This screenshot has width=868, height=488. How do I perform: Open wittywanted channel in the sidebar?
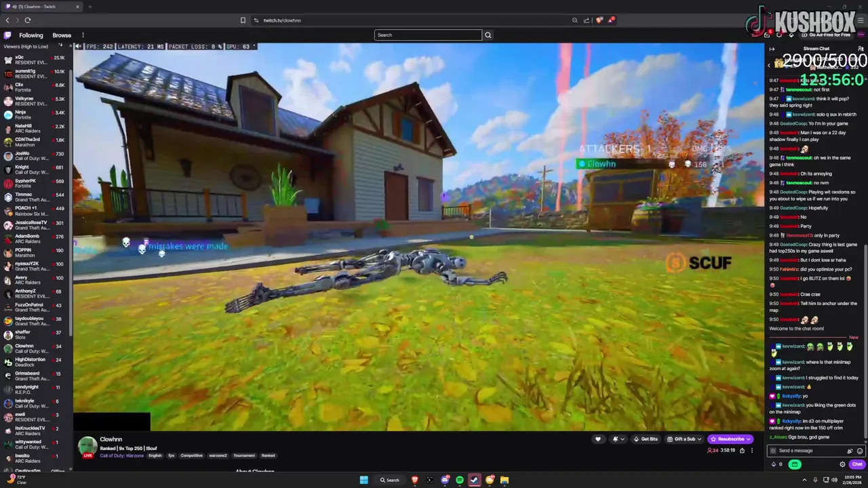(35, 445)
